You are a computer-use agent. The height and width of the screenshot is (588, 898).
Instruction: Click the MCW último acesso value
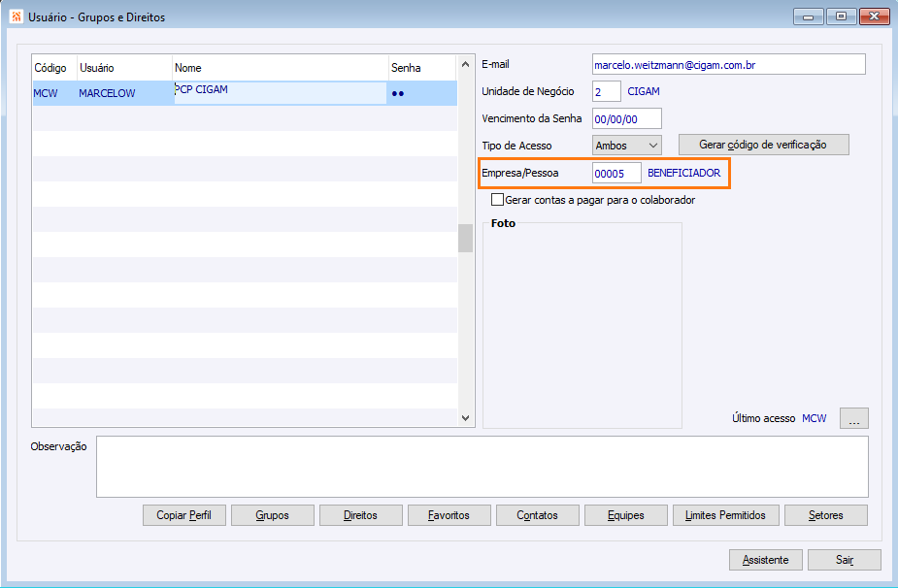coord(814,418)
